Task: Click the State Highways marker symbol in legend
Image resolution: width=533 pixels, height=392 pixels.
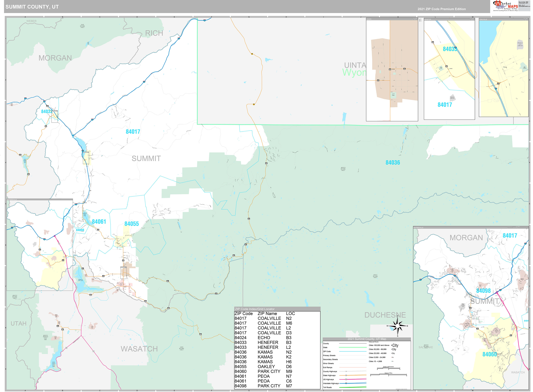Action: [346, 375]
